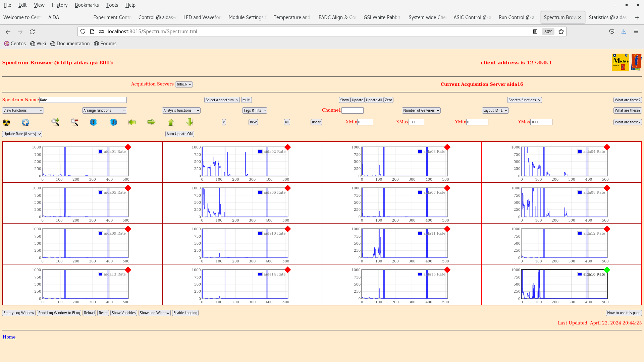
Task: Open the Select a spectrum dropdown
Action: point(222,100)
